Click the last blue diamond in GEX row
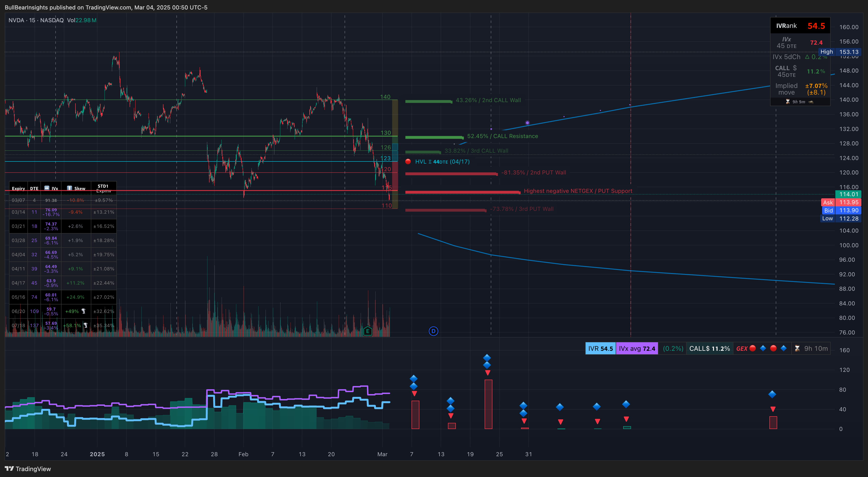868x477 pixels. (784, 348)
